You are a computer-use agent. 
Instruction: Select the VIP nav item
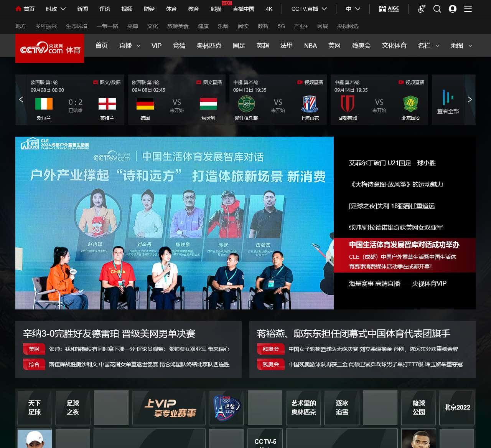157,45
